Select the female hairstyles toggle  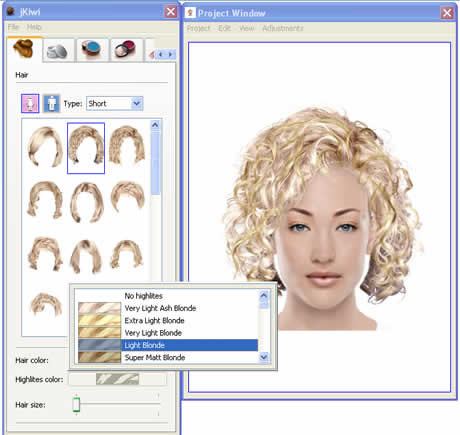(30, 103)
